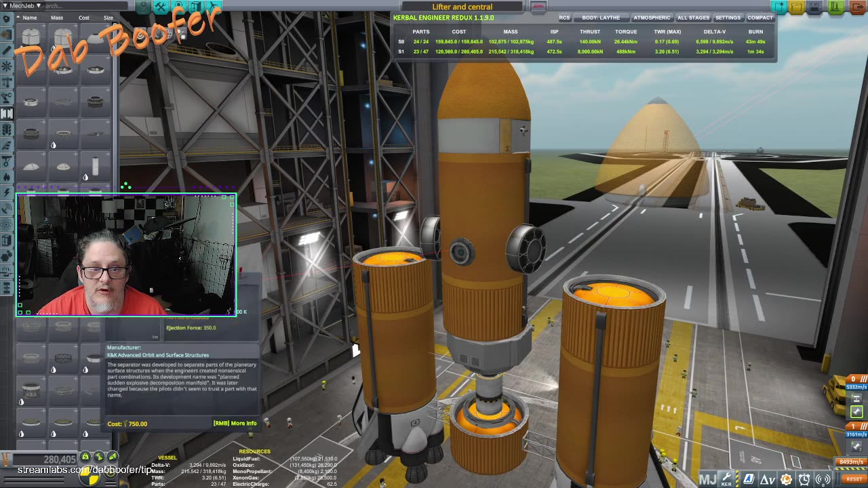Open the MechJeb filter dropdown

coord(22,5)
